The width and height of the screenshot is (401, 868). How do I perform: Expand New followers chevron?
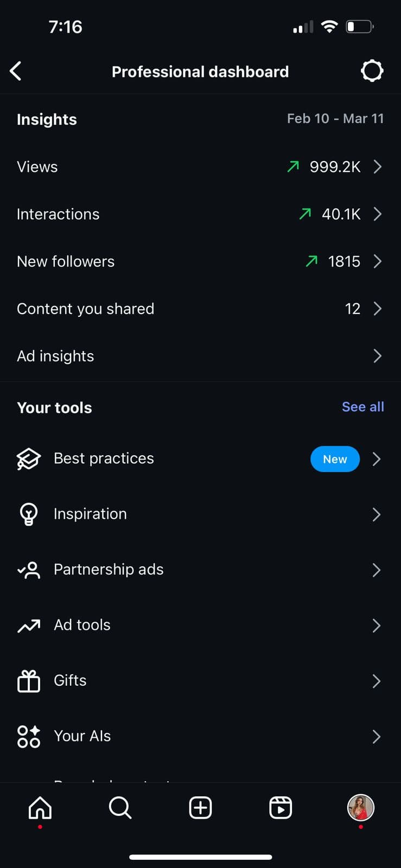(378, 261)
